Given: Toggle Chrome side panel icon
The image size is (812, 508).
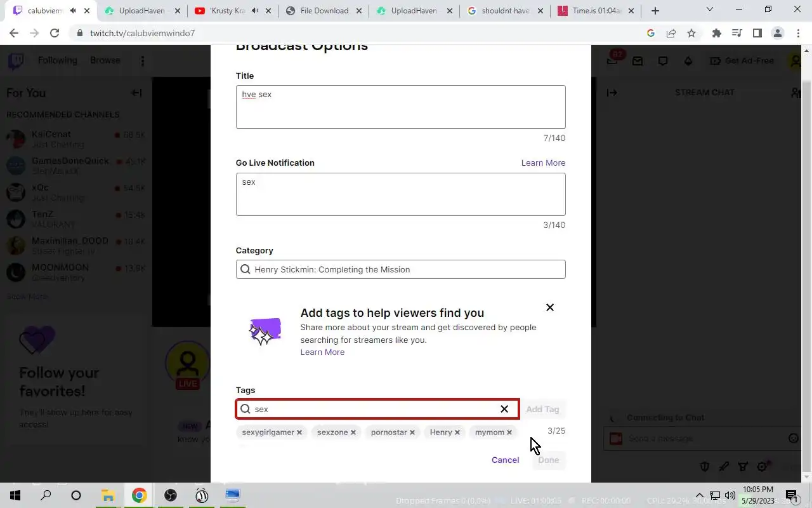Looking at the screenshot, I should click(757, 33).
